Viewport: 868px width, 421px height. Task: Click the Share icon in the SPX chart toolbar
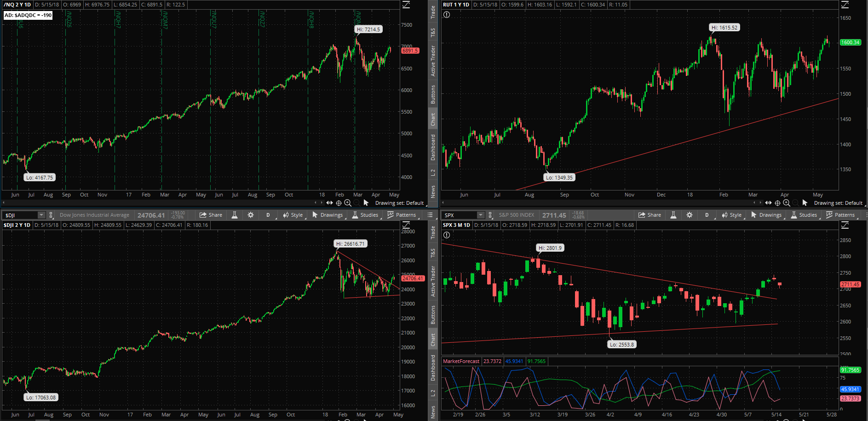pos(649,215)
